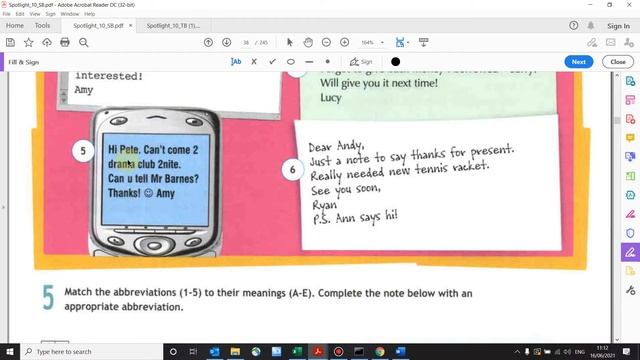Click the Next button
Viewport: 640px width, 360px height.
pyautogui.click(x=579, y=62)
